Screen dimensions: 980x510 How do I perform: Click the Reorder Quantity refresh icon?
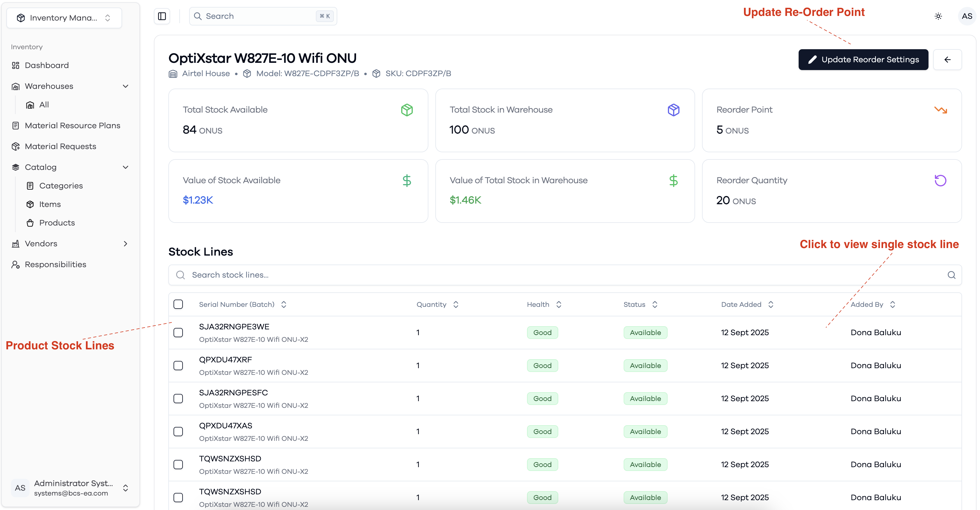click(940, 180)
